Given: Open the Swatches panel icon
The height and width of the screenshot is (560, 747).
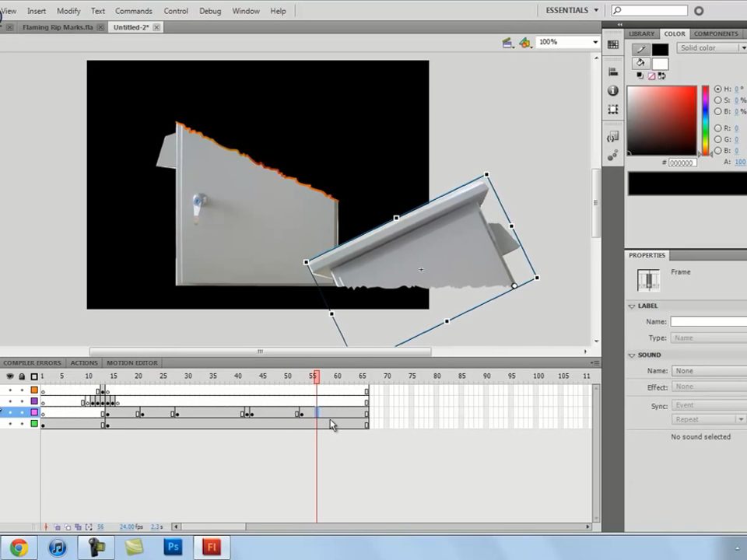Looking at the screenshot, I should (612, 45).
